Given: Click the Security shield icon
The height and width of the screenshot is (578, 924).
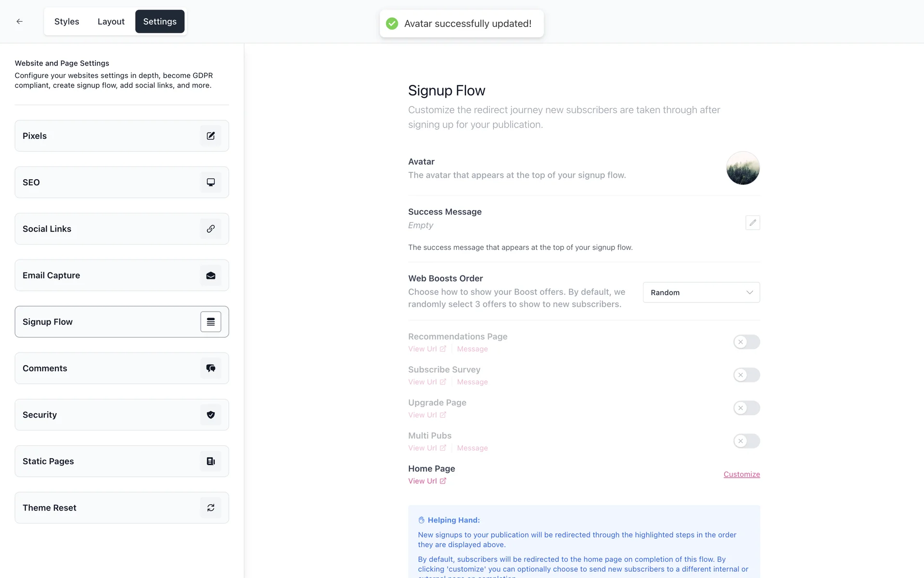Looking at the screenshot, I should [x=211, y=415].
